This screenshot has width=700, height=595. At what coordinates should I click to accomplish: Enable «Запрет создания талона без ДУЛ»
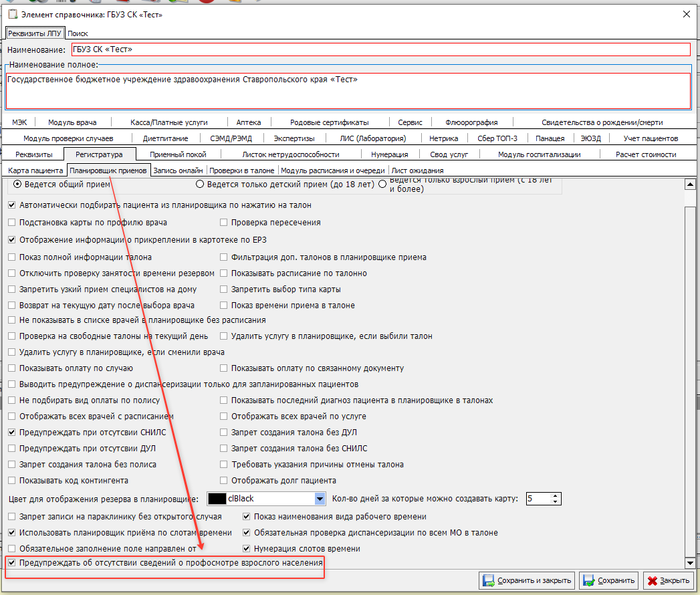coord(224,432)
